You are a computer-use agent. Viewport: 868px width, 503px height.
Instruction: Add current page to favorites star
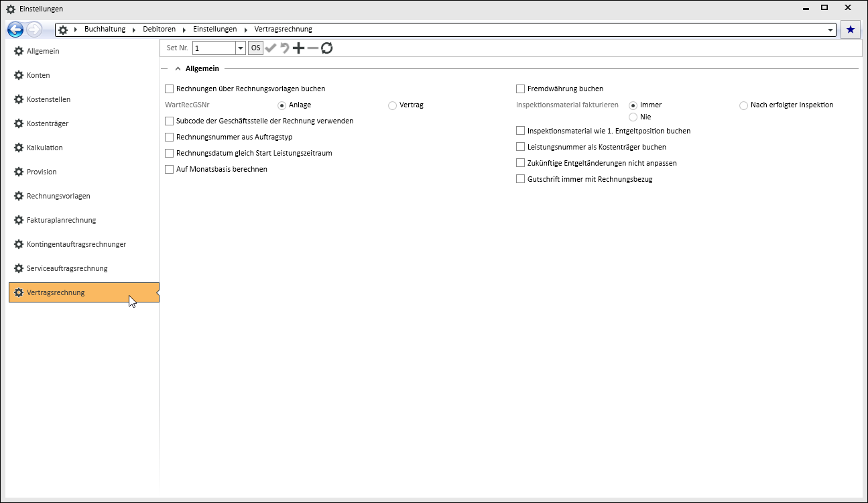point(851,30)
